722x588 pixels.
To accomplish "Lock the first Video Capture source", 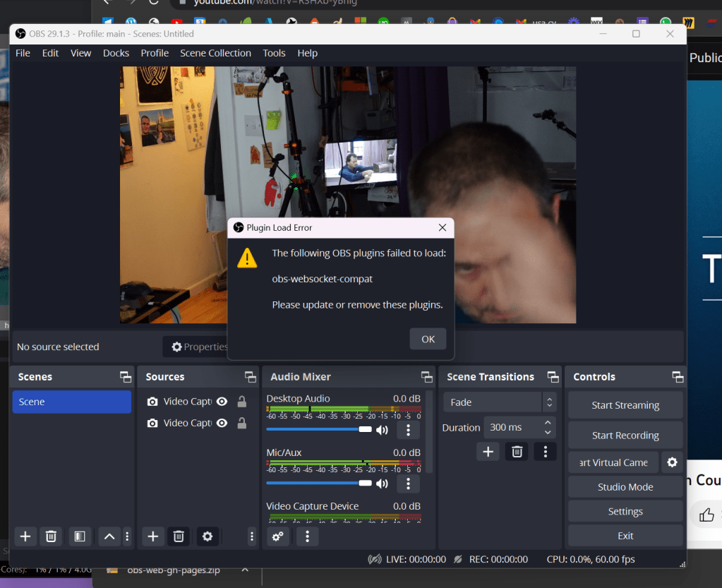I will tap(242, 402).
